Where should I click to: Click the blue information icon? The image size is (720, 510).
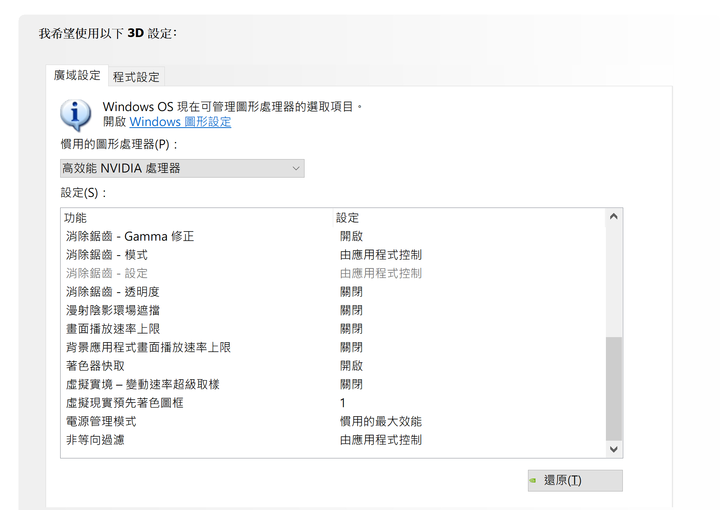75,115
